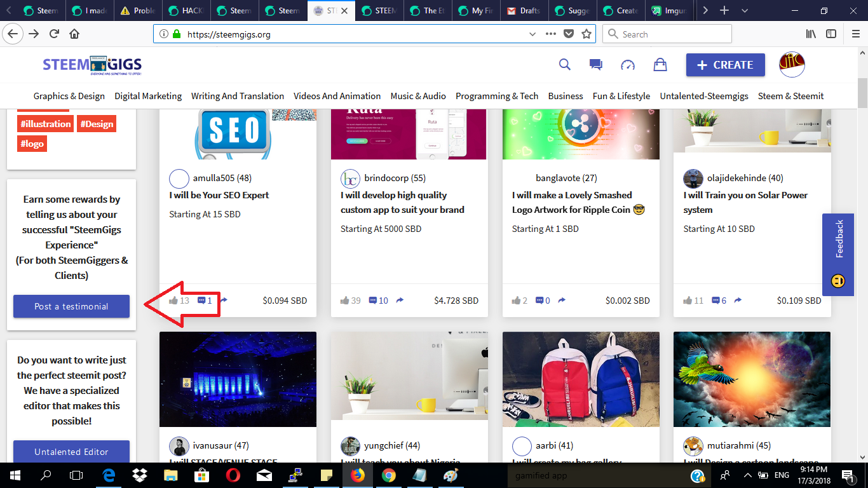Screen dimensions: 868x488
Task: Show hidden system tray icons
Action: pyautogui.click(x=747, y=475)
